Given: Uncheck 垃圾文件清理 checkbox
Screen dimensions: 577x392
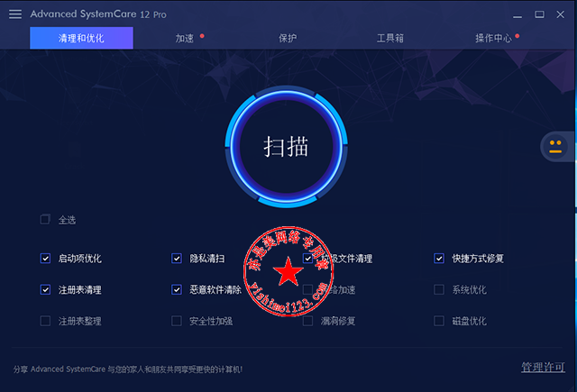Looking at the screenshot, I should [307, 259].
